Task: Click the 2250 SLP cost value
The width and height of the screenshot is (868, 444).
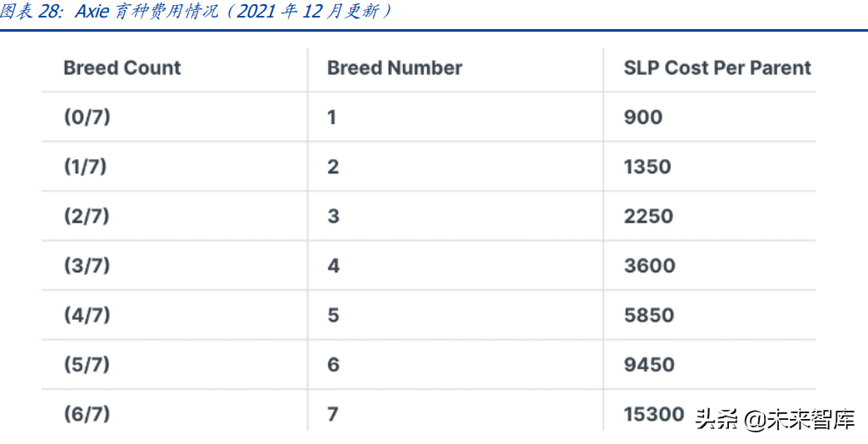Action: click(648, 217)
